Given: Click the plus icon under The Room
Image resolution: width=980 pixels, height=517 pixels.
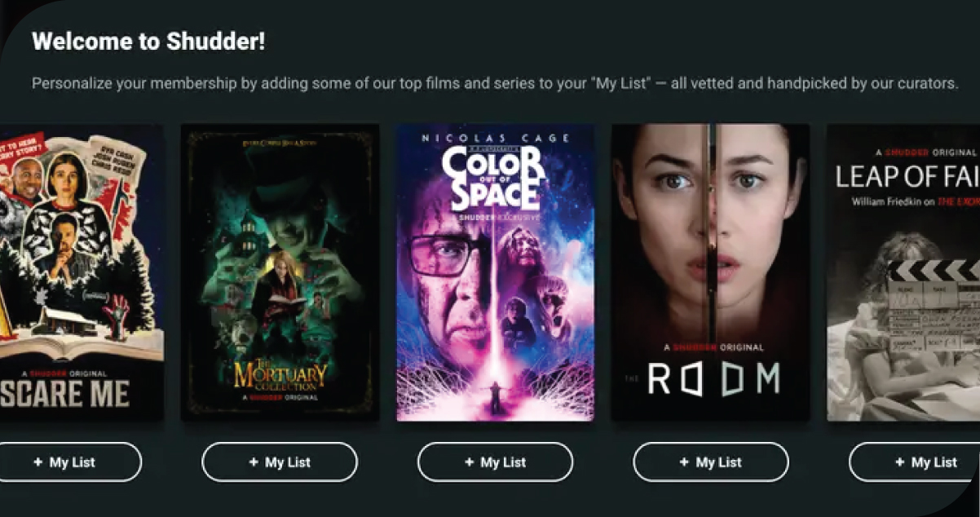Looking at the screenshot, I should (684, 462).
